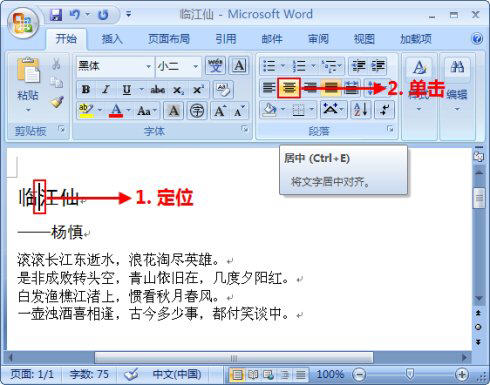The image size is (490, 385).
Task: Click the 字数: 75 word count
Action: (89, 374)
